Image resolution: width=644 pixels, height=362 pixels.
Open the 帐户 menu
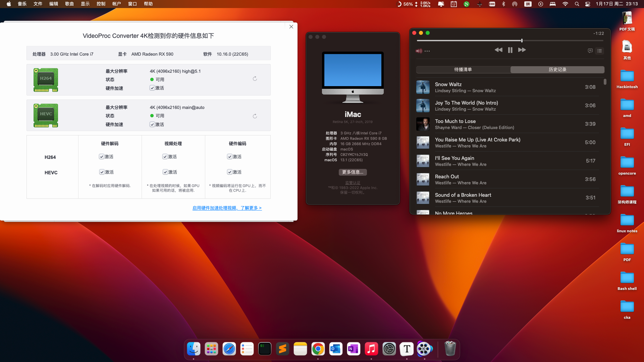pos(117,4)
